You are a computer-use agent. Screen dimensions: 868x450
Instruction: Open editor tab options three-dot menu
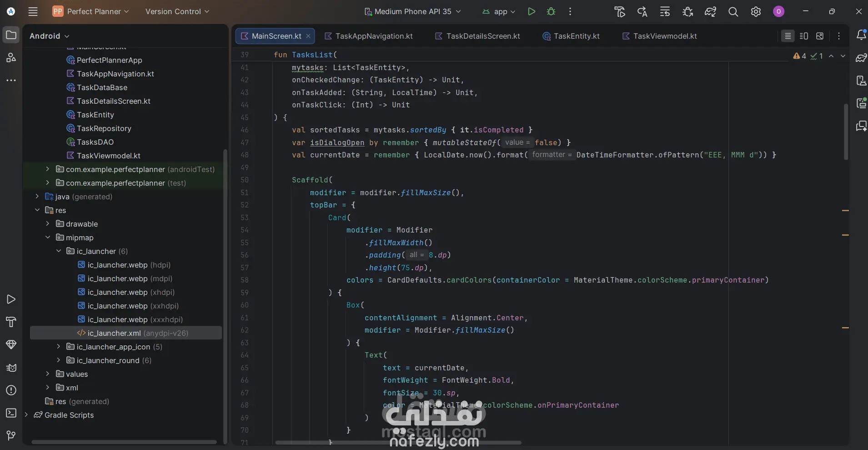pos(839,36)
